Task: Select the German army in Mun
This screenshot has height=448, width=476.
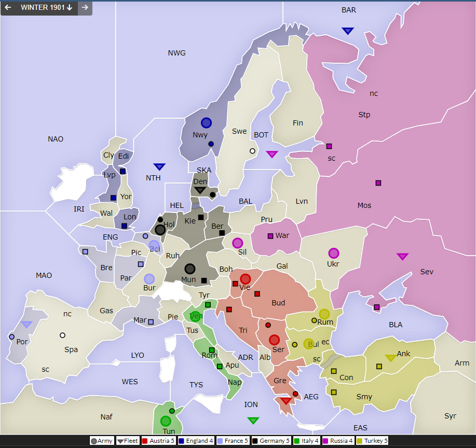Action: 190,269
